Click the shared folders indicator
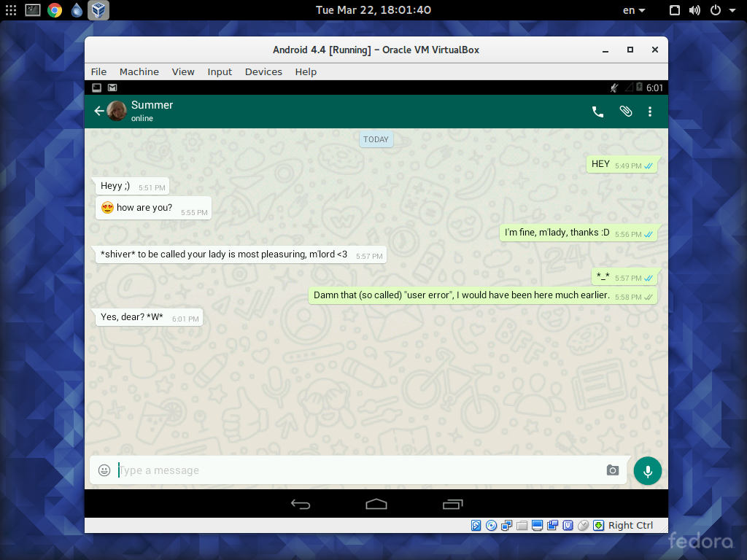The image size is (747, 560). 522,525
